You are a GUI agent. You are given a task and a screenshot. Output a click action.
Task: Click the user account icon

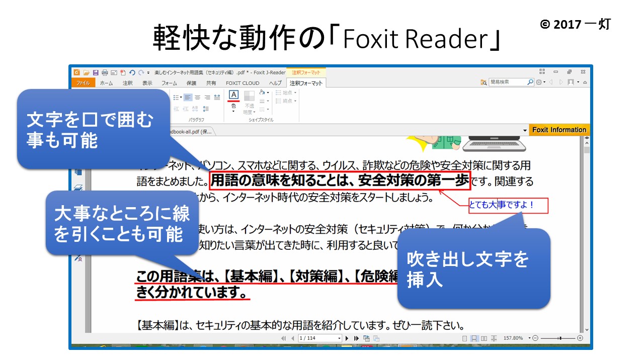click(571, 82)
